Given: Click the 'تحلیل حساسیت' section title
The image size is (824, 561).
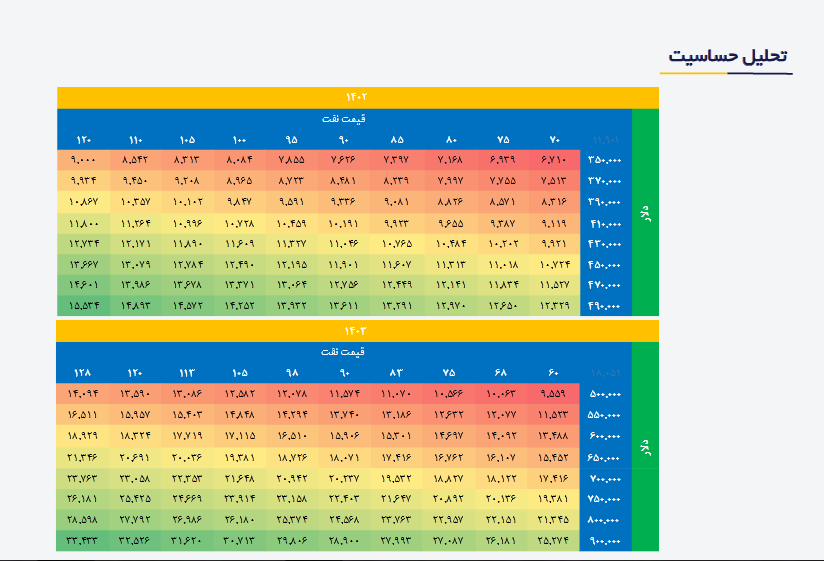Looking at the screenshot, I should [x=729, y=57].
